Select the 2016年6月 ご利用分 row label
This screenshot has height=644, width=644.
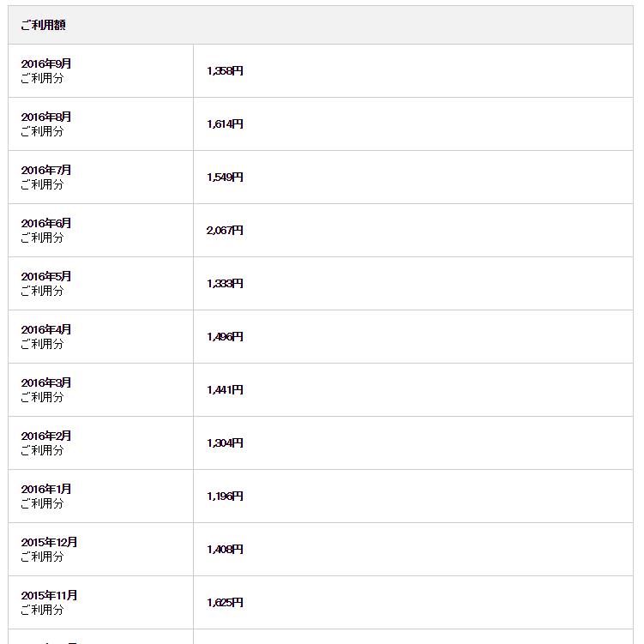pos(46,231)
